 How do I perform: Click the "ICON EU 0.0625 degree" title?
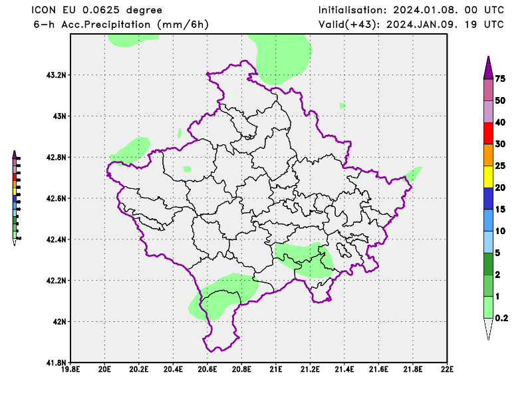[96, 10]
